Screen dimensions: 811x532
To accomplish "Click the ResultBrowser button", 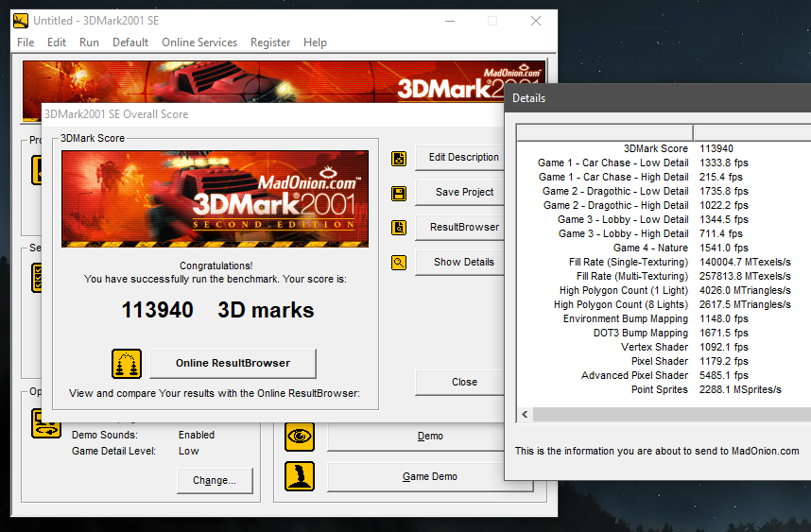I will pos(459,227).
